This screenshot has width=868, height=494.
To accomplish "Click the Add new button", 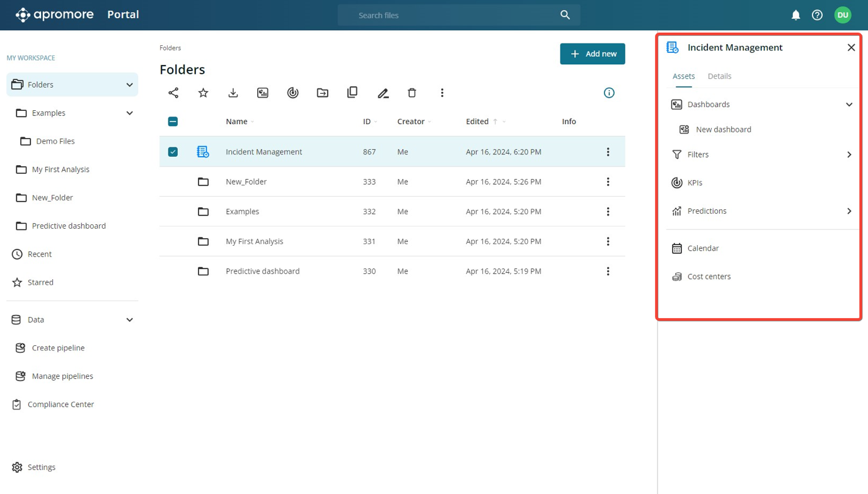I will [x=593, y=54].
